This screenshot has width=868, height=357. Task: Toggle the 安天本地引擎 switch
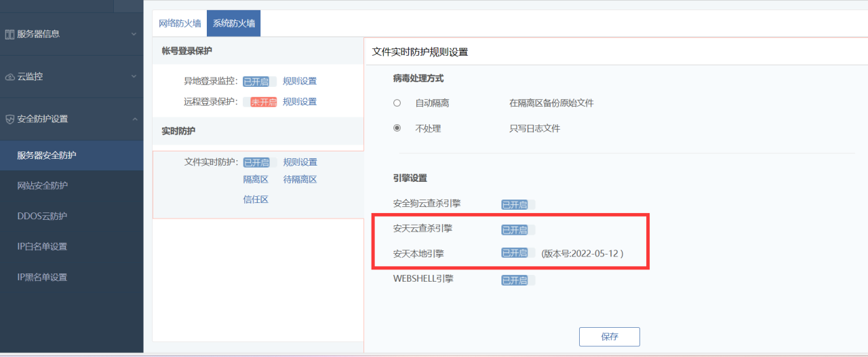click(x=518, y=253)
